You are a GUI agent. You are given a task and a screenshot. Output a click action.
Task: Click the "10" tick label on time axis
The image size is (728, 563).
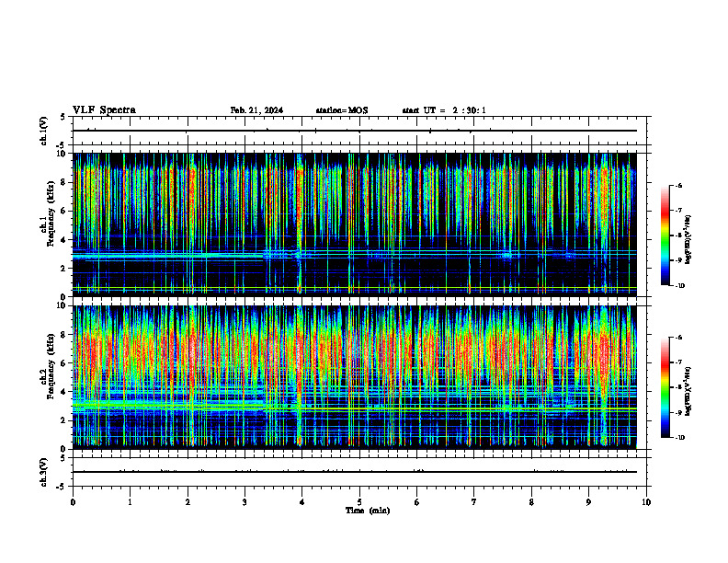646,502
